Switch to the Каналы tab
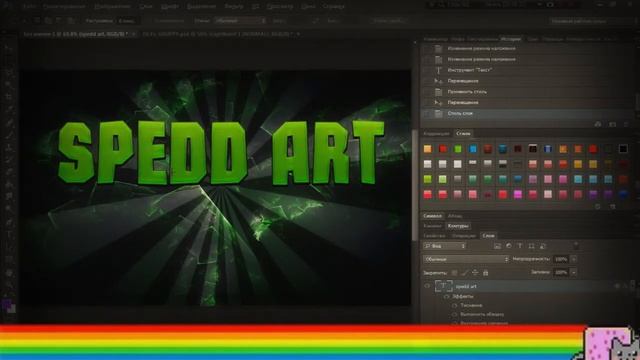640x360 pixels. coord(432,226)
